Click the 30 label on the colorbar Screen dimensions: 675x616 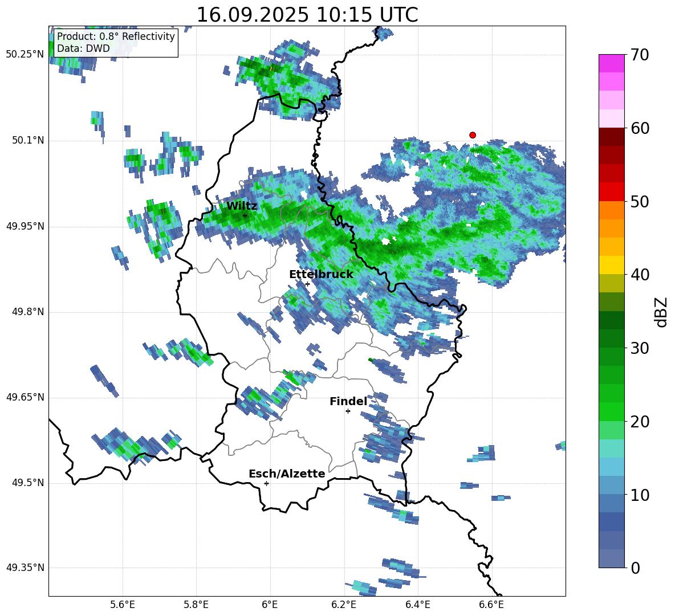coord(639,348)
